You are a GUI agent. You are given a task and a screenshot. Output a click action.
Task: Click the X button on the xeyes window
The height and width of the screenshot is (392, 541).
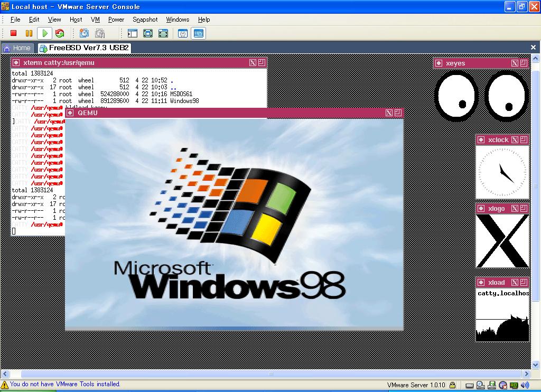point(515,63)
